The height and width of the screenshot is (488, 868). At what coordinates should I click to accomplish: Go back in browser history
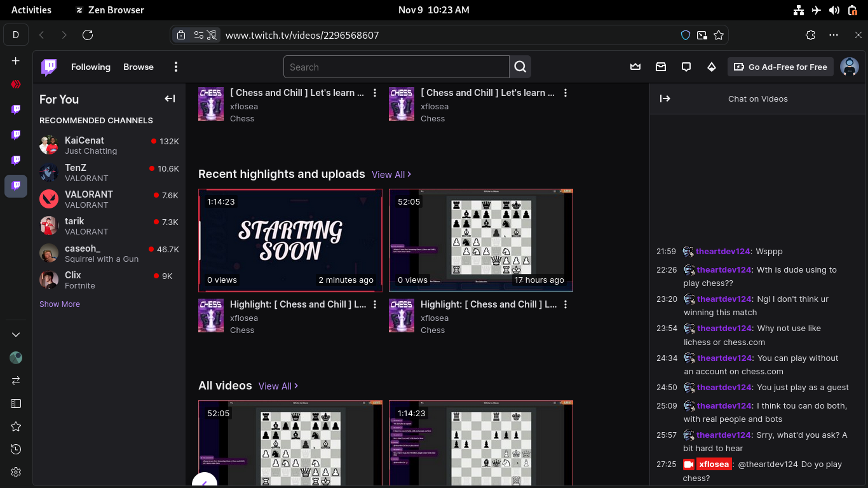[41, 35]
